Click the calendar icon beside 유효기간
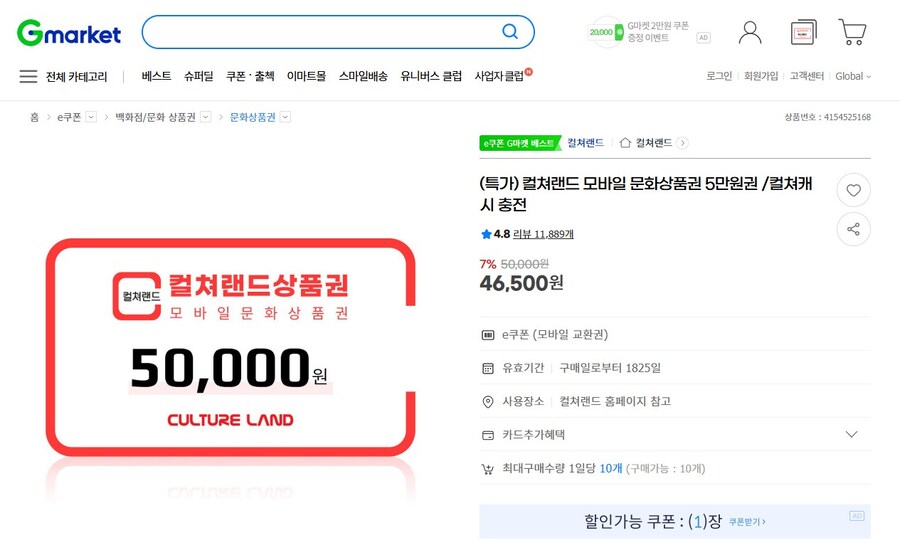900x555 pixels. pos(487,368)
